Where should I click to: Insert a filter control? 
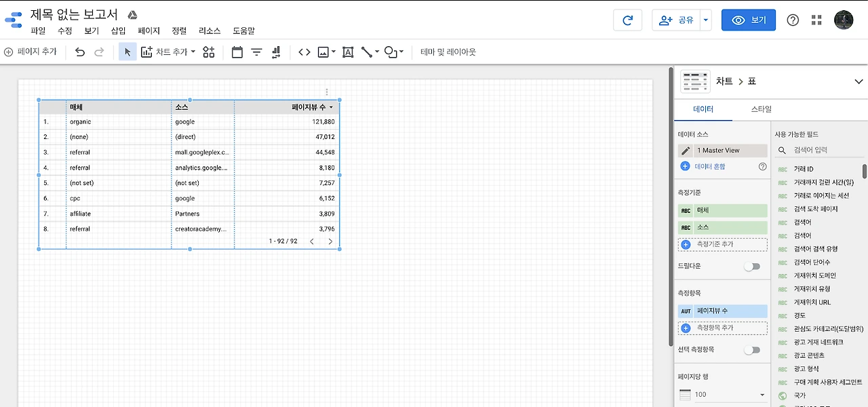(256, 52)
